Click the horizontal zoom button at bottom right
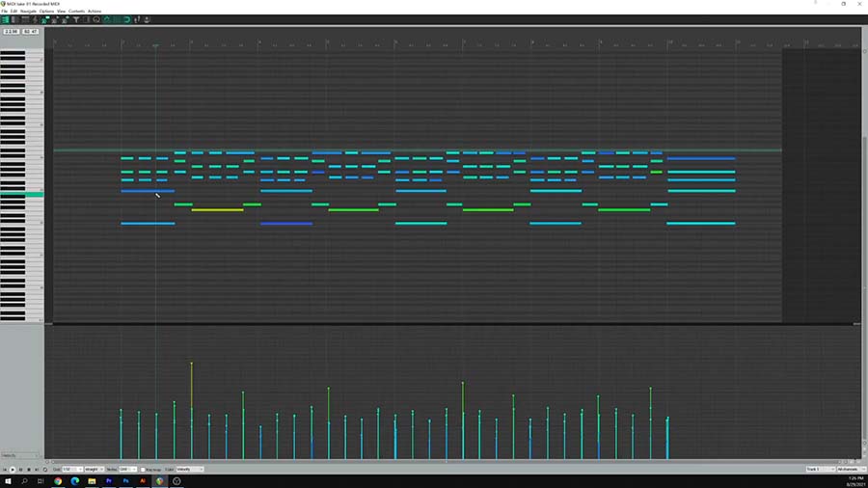Viewport: 868px width, 488px height. pos(846,461)
